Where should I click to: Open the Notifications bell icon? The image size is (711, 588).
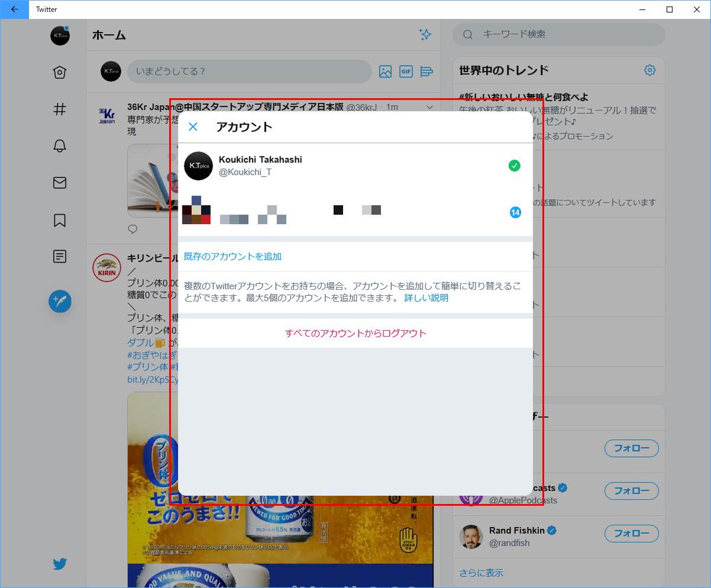pos(60,146)
